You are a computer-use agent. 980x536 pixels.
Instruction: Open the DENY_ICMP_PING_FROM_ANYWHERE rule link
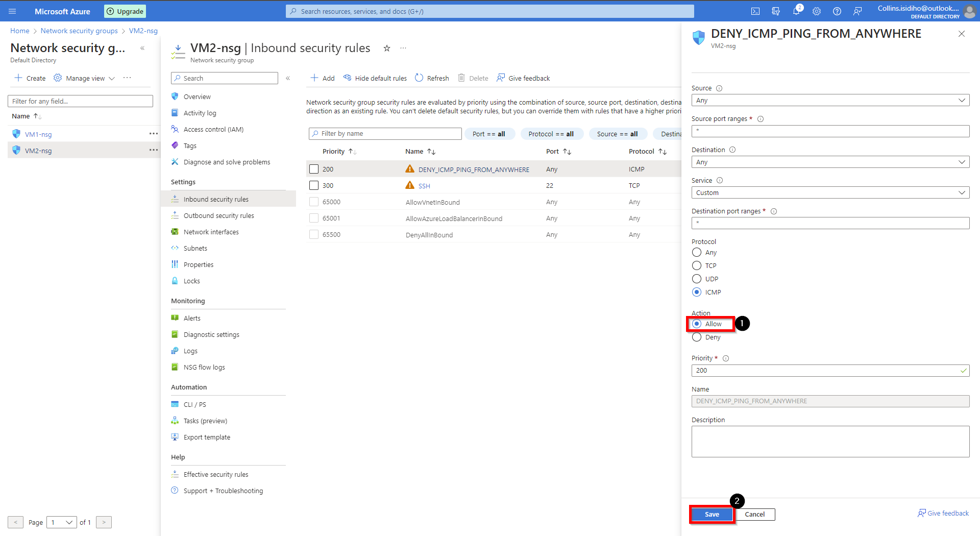pyautogui.click(x=474, y=169)
